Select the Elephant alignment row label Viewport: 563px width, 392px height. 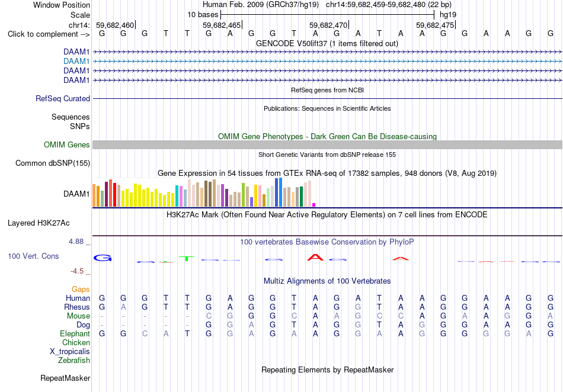coord(75,333)
